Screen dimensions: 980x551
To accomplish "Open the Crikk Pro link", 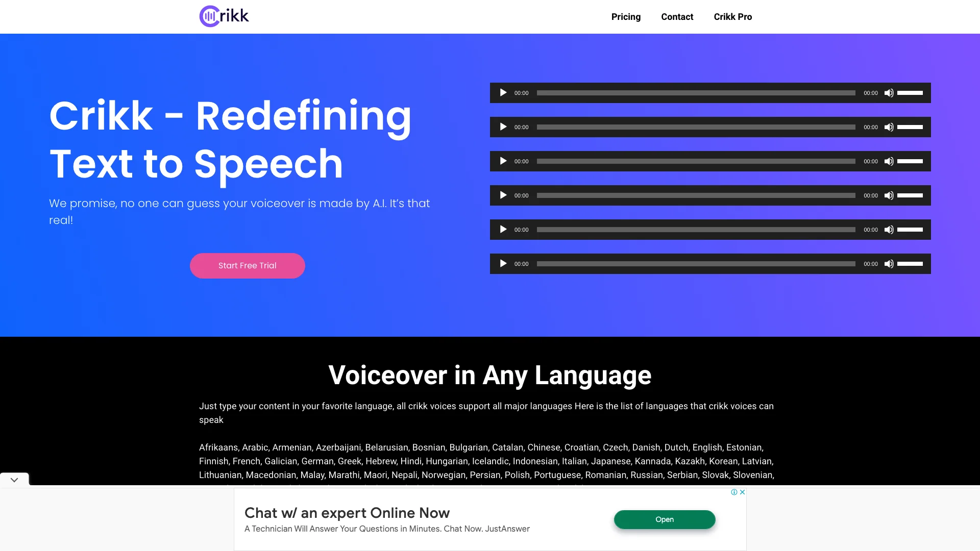I will (x=733, y=16).
